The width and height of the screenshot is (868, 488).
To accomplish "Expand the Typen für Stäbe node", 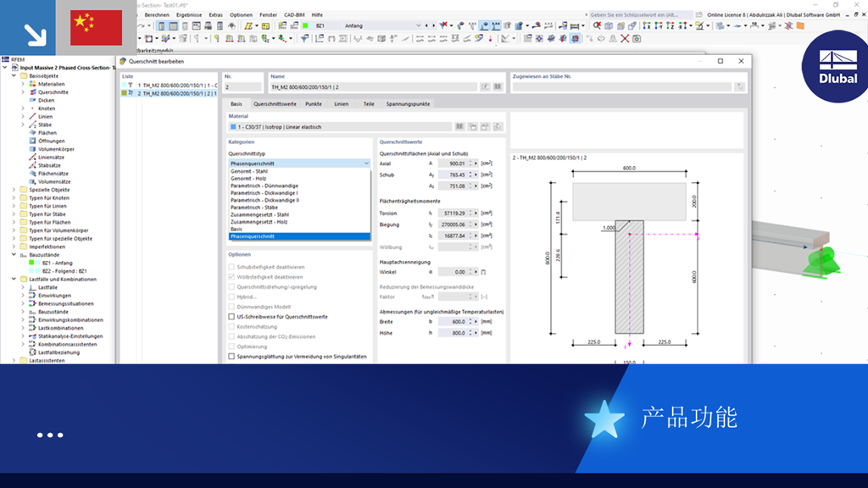I will (14, 214).
